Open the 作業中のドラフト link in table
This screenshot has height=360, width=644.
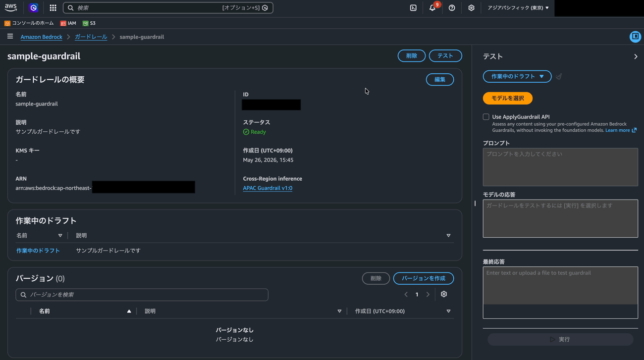point(38,251)
